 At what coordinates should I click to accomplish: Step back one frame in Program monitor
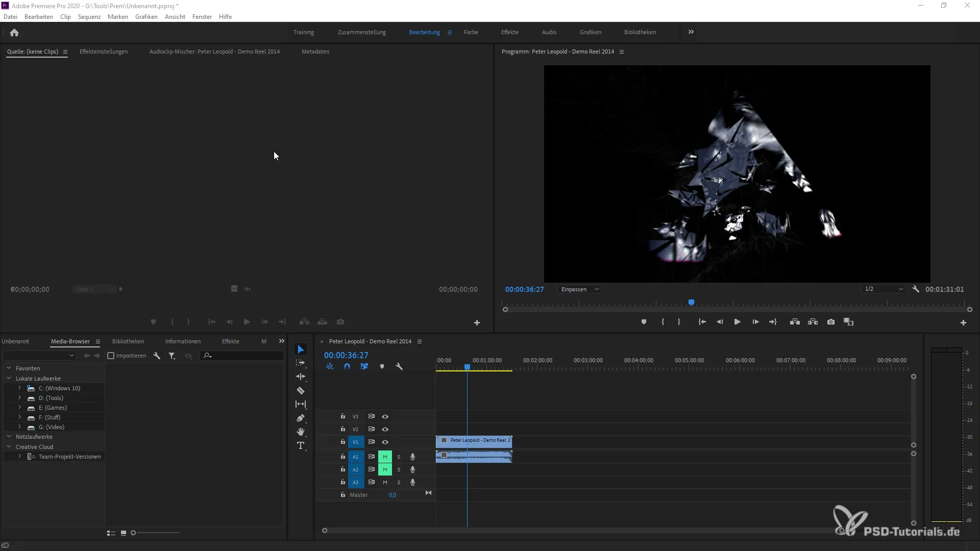pos(720,322)
